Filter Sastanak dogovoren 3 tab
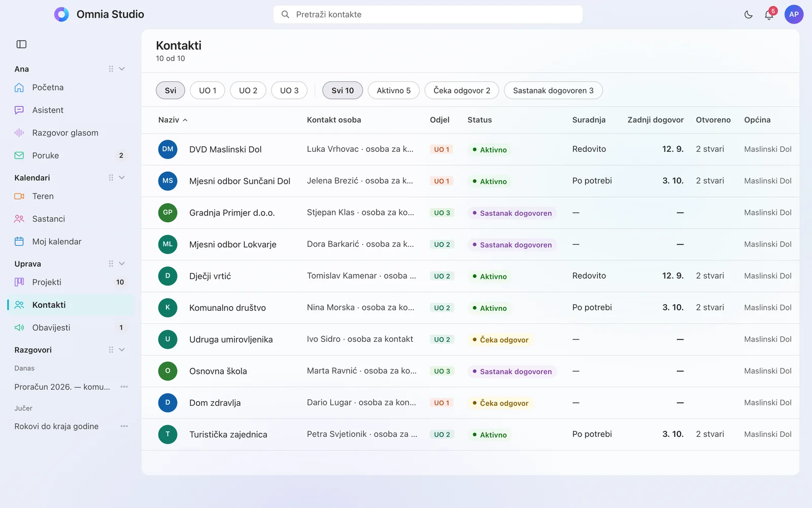Viewport: 812px width, 508px height. pos(553,90)
